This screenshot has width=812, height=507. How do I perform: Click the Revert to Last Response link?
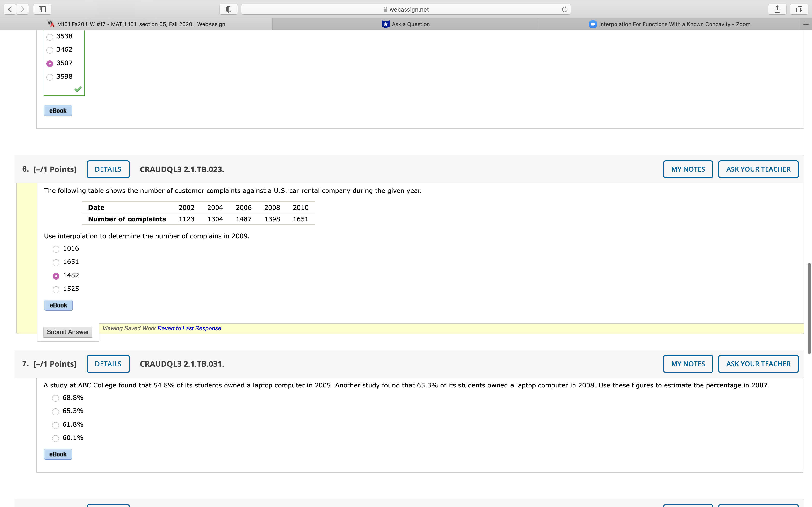click(189, 328)
